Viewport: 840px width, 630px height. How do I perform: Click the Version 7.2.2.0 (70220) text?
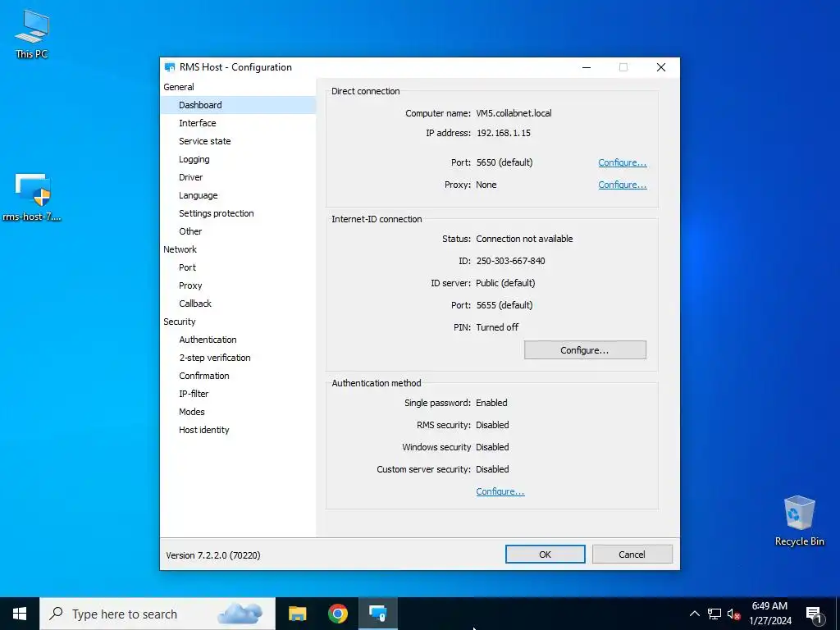click(x=213, y=555)
